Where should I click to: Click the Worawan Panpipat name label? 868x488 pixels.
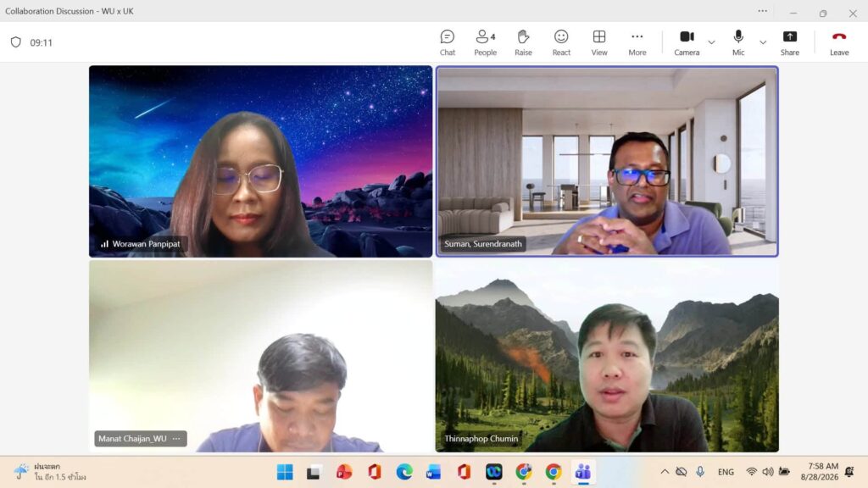point(146,244)
